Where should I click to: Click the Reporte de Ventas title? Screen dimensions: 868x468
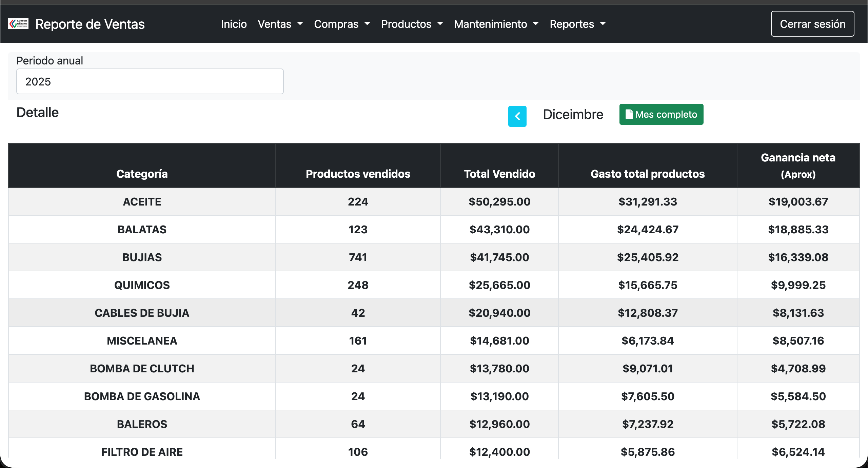click(x=90, y=24)
